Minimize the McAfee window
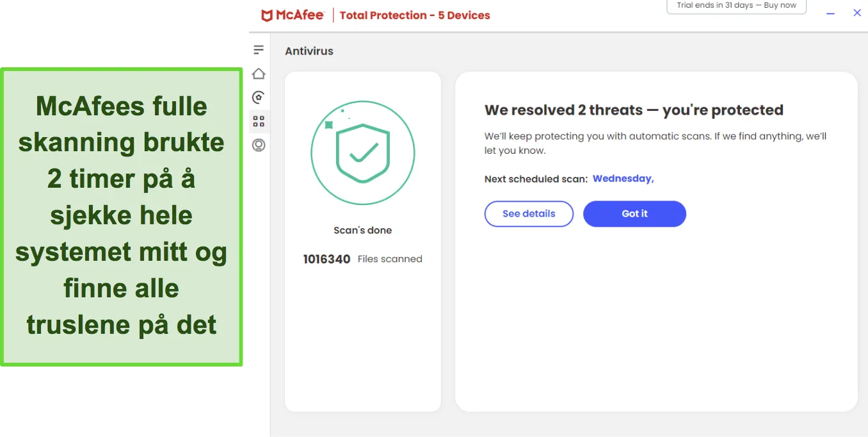This screenshot has width=868, height=437. (x=831, y=13)
